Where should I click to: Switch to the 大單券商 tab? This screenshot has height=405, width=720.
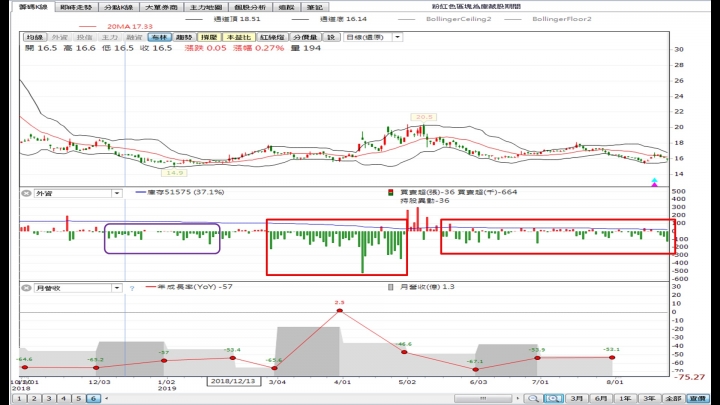click(161, 7)
